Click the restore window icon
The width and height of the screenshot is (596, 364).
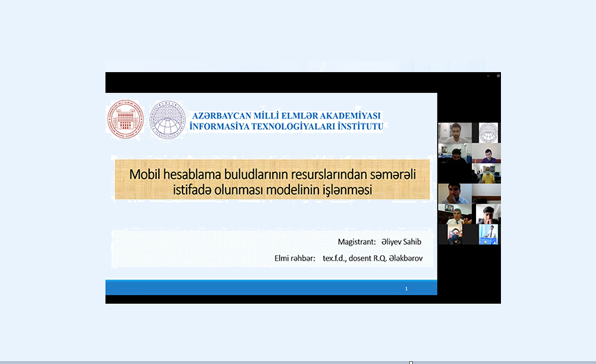pyautogui.click(x=497, y=76)
